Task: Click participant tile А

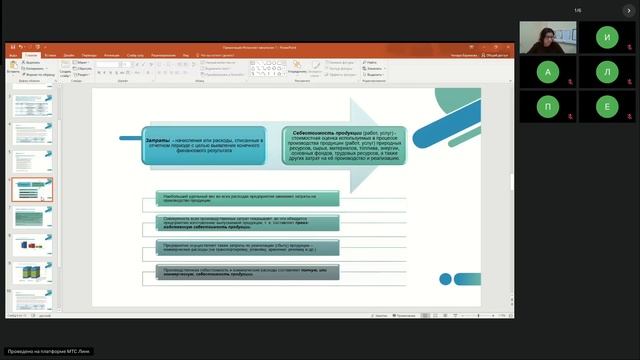Action: (x=548, y=72)
